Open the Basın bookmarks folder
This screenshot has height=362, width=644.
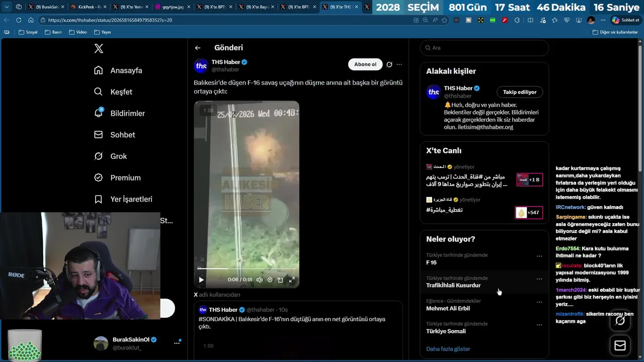click(x=53, y=32)
